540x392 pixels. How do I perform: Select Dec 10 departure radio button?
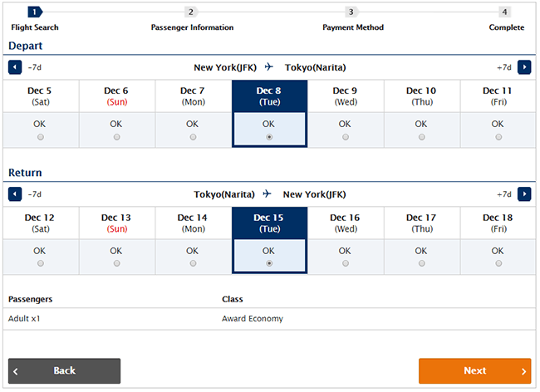tap(421, 137)
